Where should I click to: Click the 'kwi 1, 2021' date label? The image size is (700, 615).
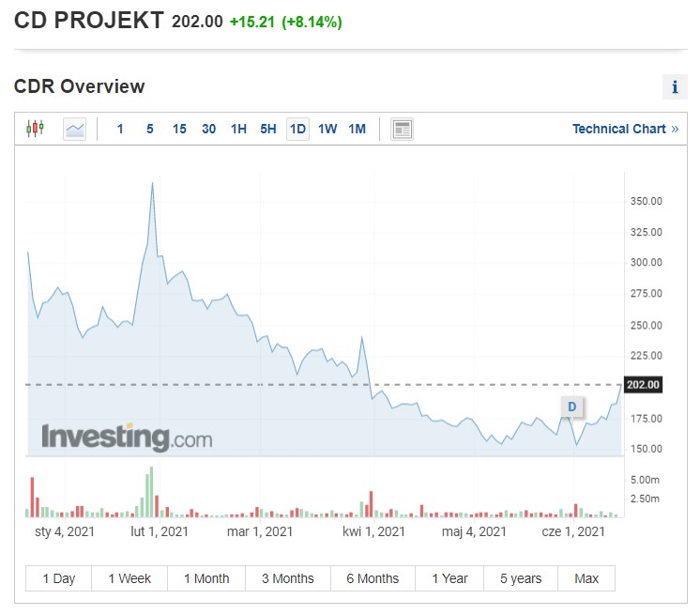click(373, 531)
